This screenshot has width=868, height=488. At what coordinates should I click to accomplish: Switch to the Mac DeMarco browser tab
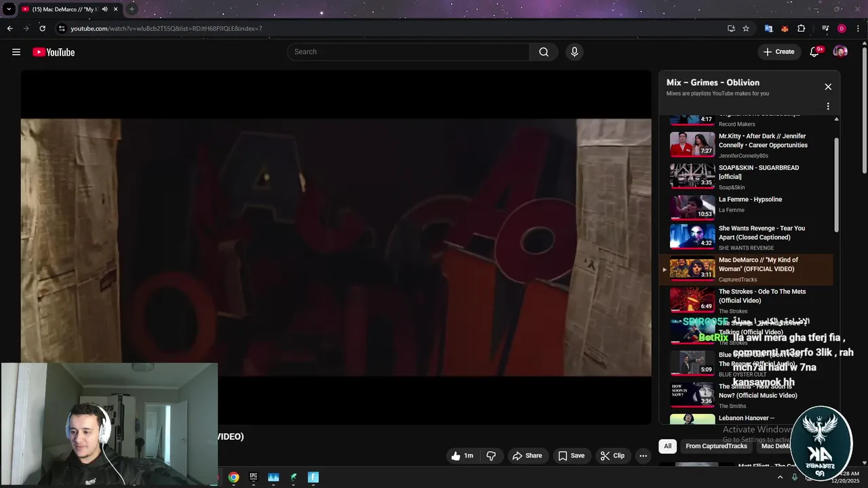point(64,9)
